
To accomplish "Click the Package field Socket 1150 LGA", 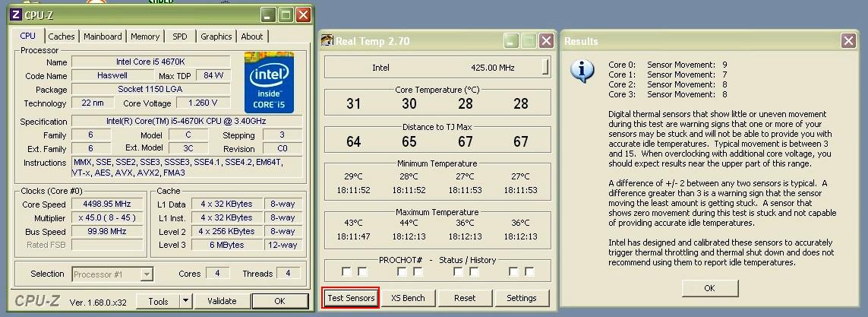I will tap(151, 89).
